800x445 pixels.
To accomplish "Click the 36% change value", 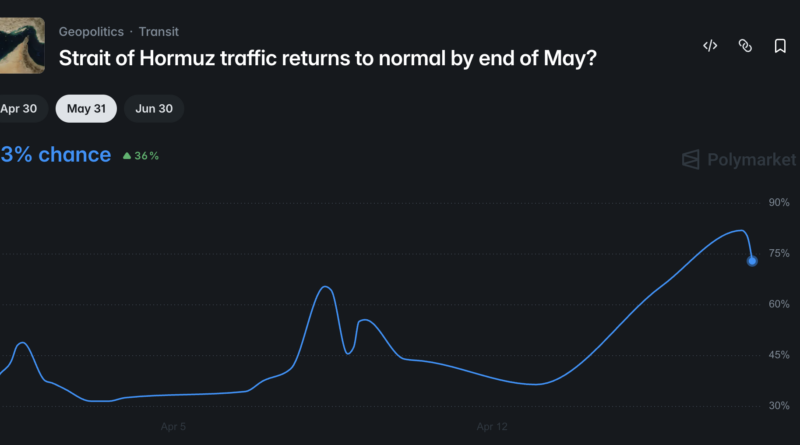I will coord(147,156).
